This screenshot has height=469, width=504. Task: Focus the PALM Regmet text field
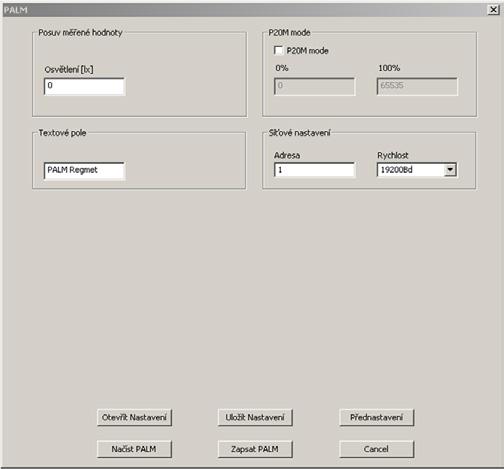pyautogui.click(x=85, y=171)
